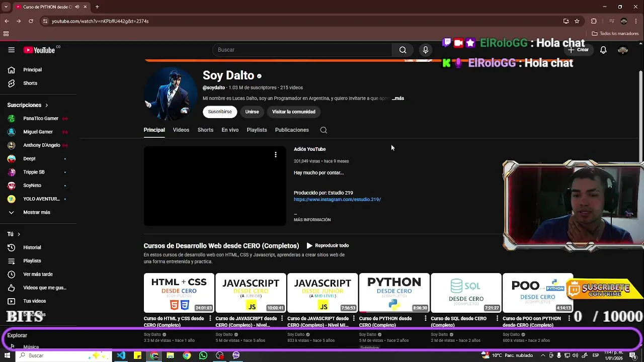Bookmark this page with the star
Screen dimensions: 644x362
click(x=577, y=21)
